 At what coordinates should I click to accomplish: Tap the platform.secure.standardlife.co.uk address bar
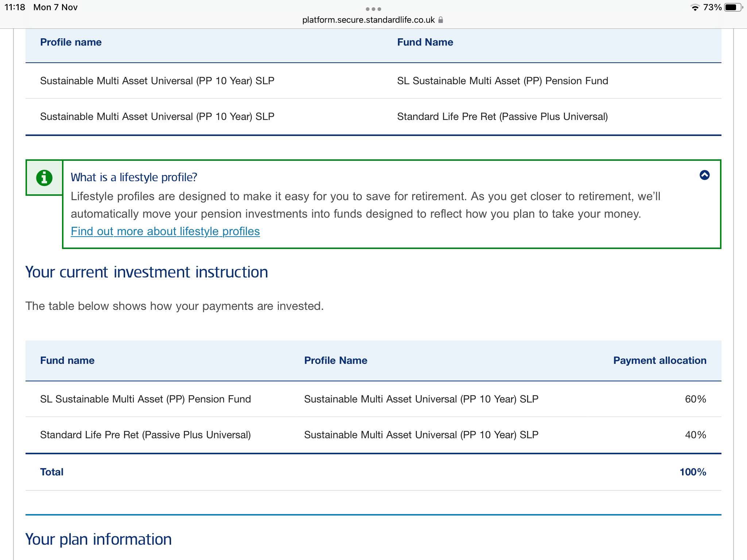tap(368, 20)
